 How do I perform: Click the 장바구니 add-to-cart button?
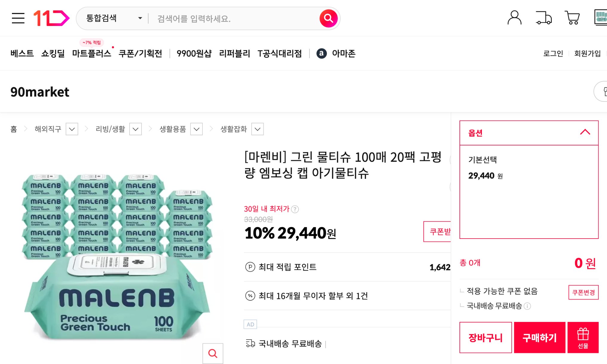(486, 337)
